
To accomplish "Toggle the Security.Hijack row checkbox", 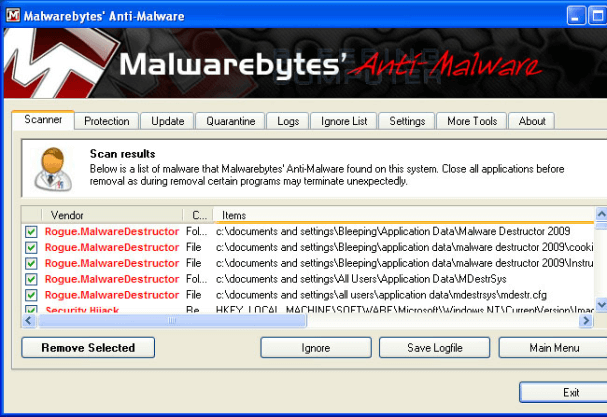I will (31, 309).
